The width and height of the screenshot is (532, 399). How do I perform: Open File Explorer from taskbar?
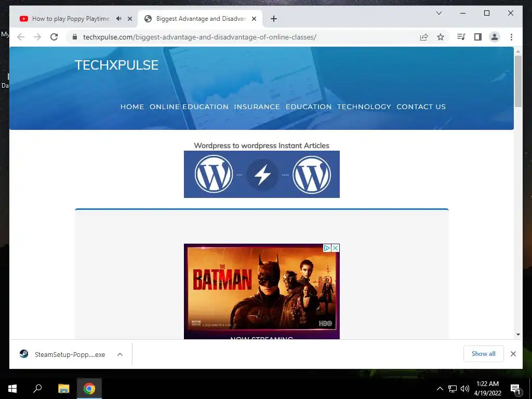(x=63, y=388)
